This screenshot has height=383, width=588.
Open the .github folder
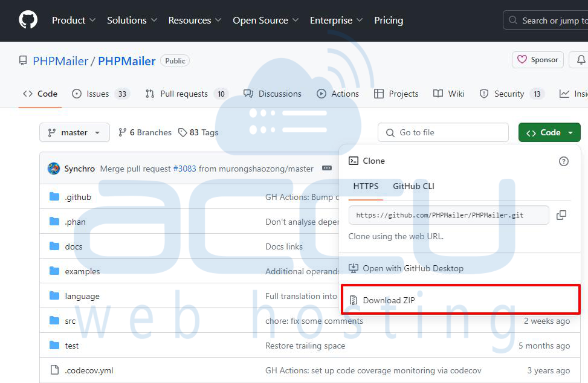point(78,197)
